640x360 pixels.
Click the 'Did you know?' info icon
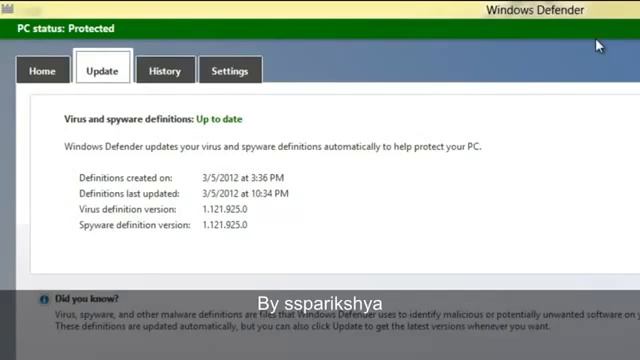(44, 299)
